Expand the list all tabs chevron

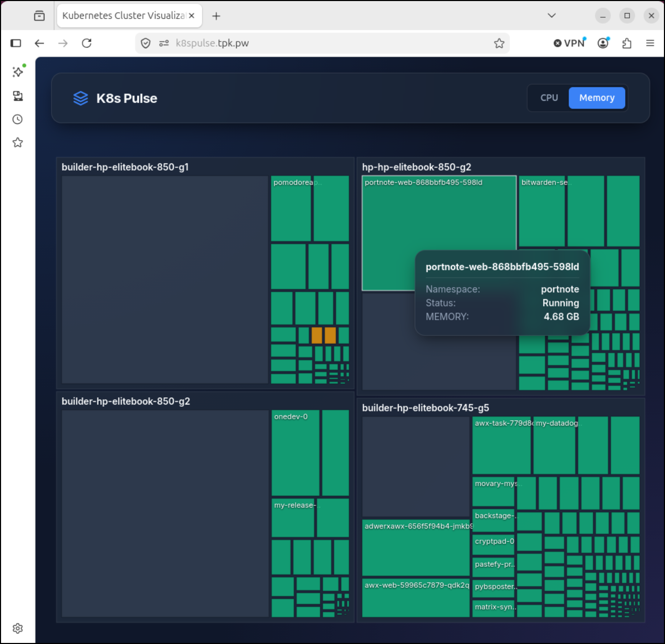552,16
